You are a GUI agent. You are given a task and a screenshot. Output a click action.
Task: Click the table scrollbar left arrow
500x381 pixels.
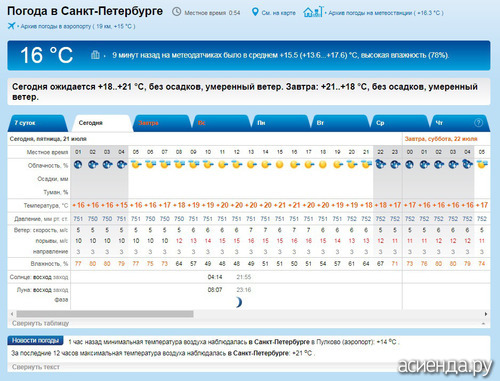click(12, 314)
